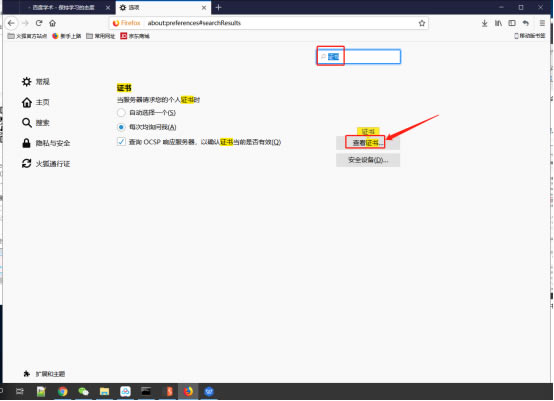
Task: Bookmark this page with star icon
Action: (422, 23)
